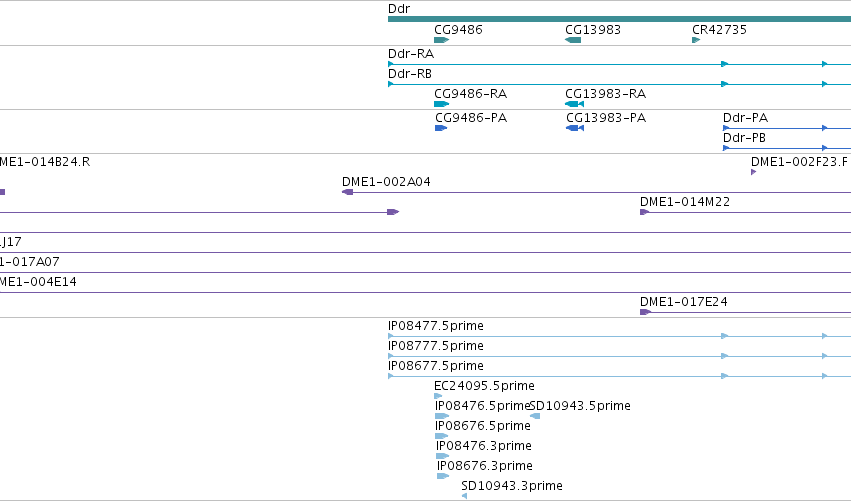851x501 pixels.
Task: Click the SD10943.5prime EST arrow glyph
Action: point(535,416)
